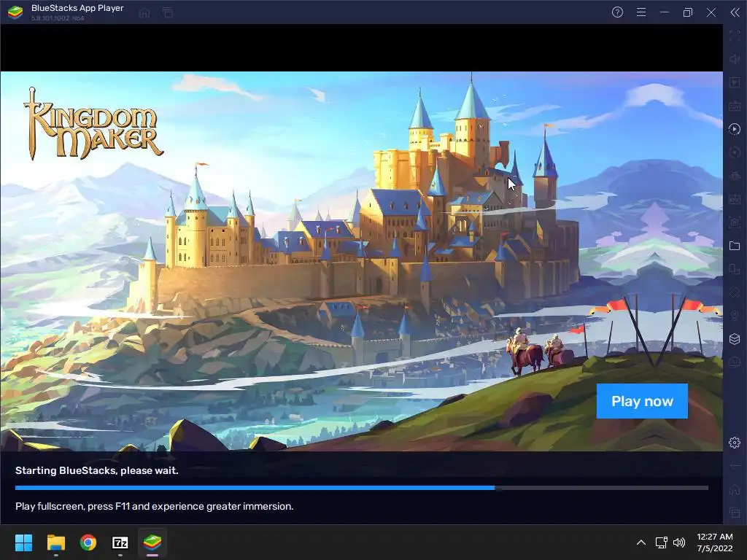747x560 pixels.
Task: Click BlueStacks icon in taskbar
Action: pyautogui.click(x=152, y=542)
